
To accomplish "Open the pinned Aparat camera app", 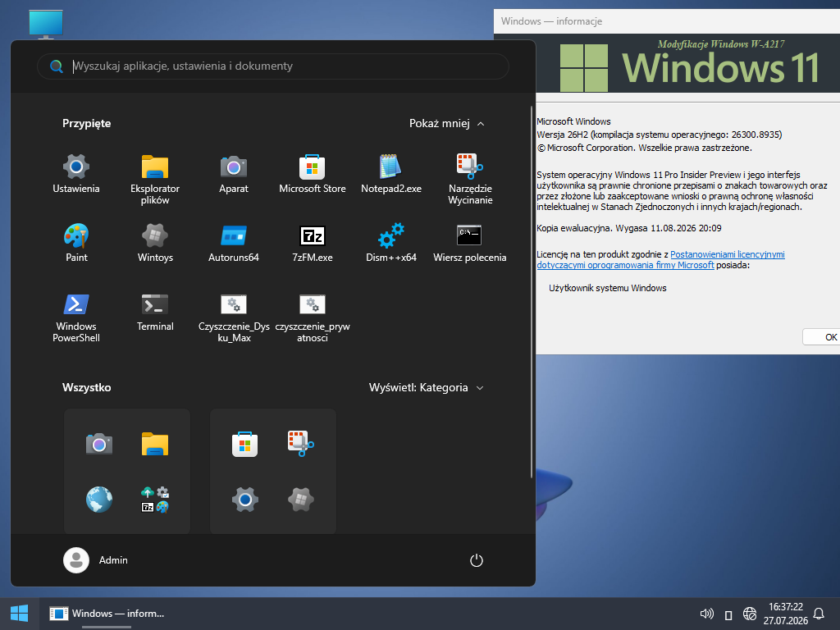I will (x=234, y=174).
